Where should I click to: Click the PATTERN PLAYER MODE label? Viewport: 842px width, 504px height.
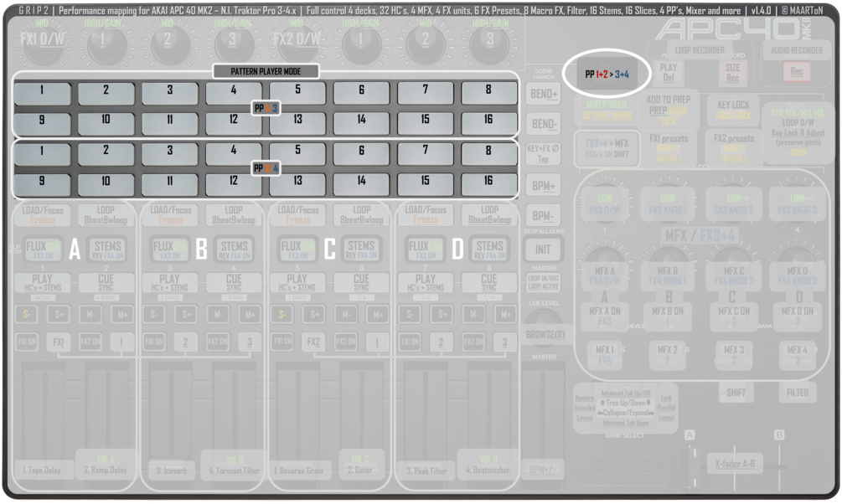coord(266,71)
